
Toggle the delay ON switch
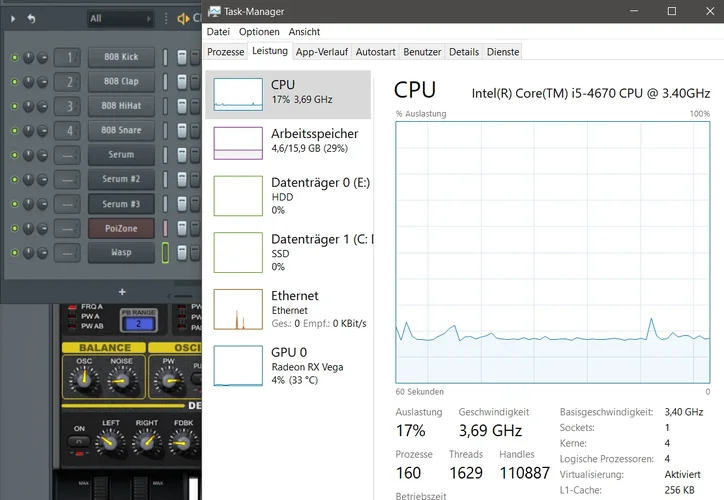tap(79, 441)
